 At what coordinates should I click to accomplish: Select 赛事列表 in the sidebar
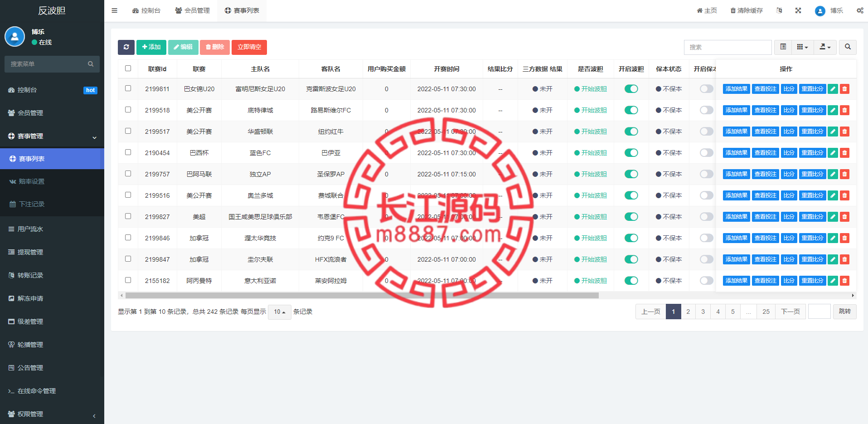(x=52, y=159)
